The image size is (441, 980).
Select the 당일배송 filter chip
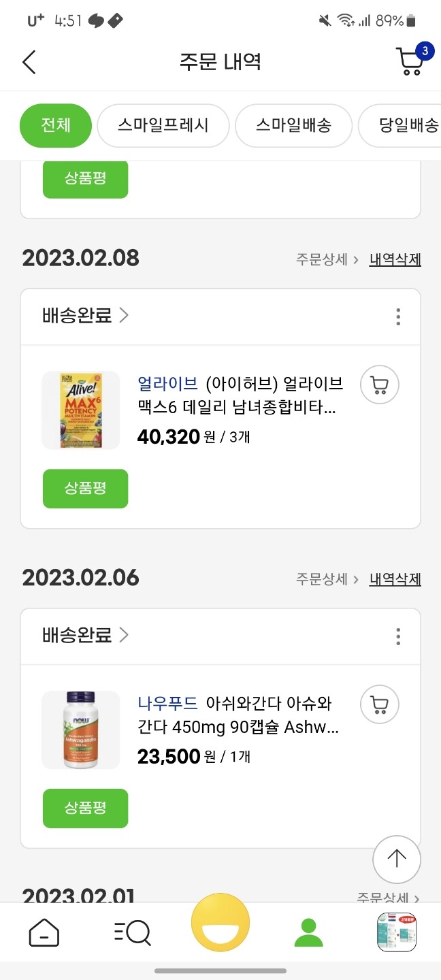[412, 125]
